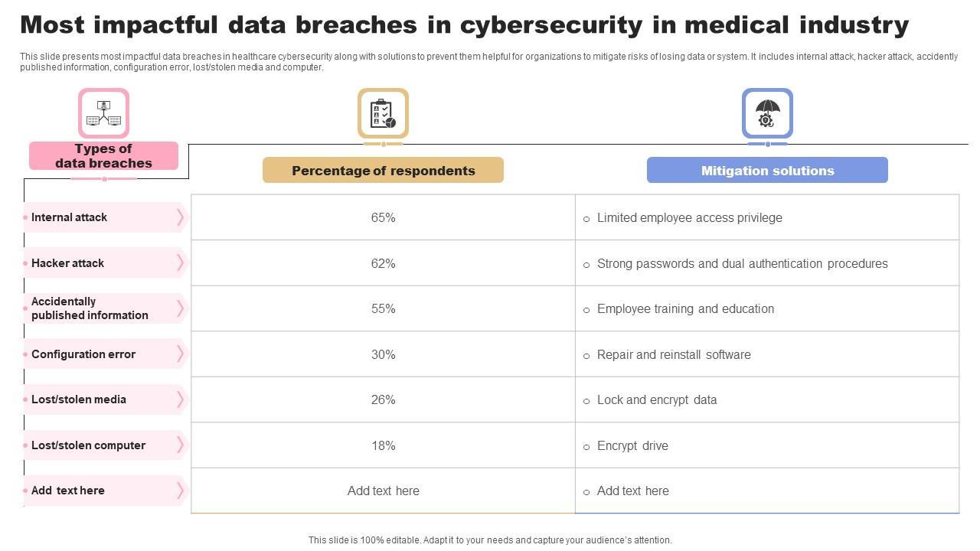The image size is (980, 551).
Task: Click the bullet before Limited employee access privilege
Action: tap(586, 219)
